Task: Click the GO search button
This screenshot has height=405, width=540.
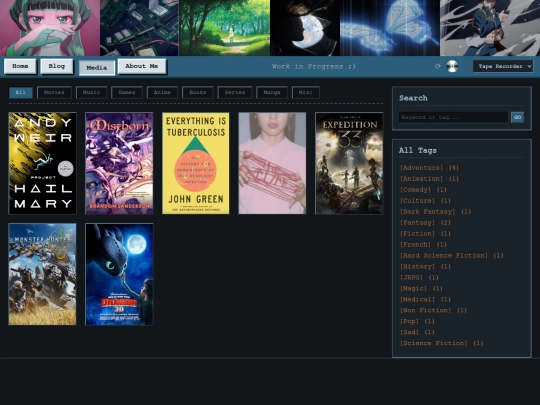Action: [517, 117]
